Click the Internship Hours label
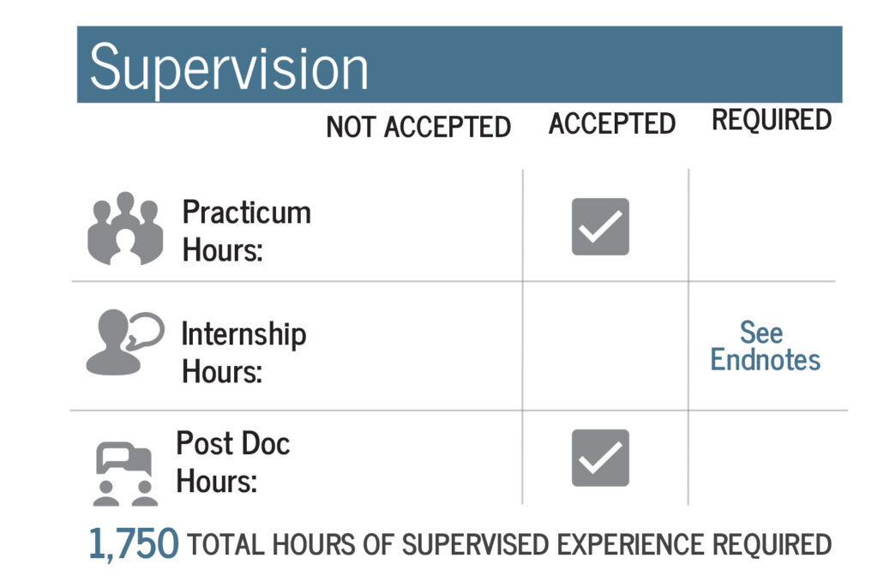878x588 pixels. 244,351
